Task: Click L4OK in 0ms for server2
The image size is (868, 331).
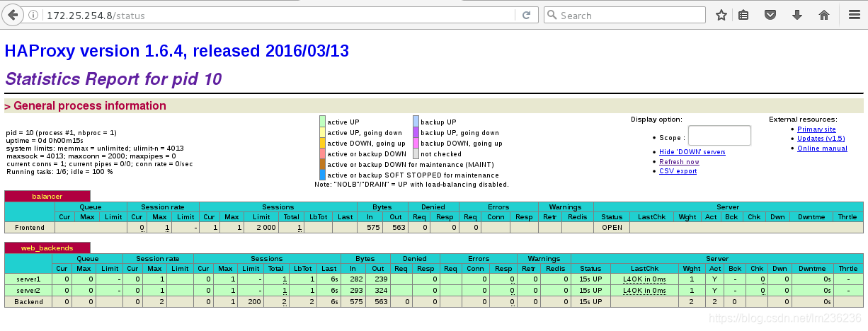Action: coord(644,291)
